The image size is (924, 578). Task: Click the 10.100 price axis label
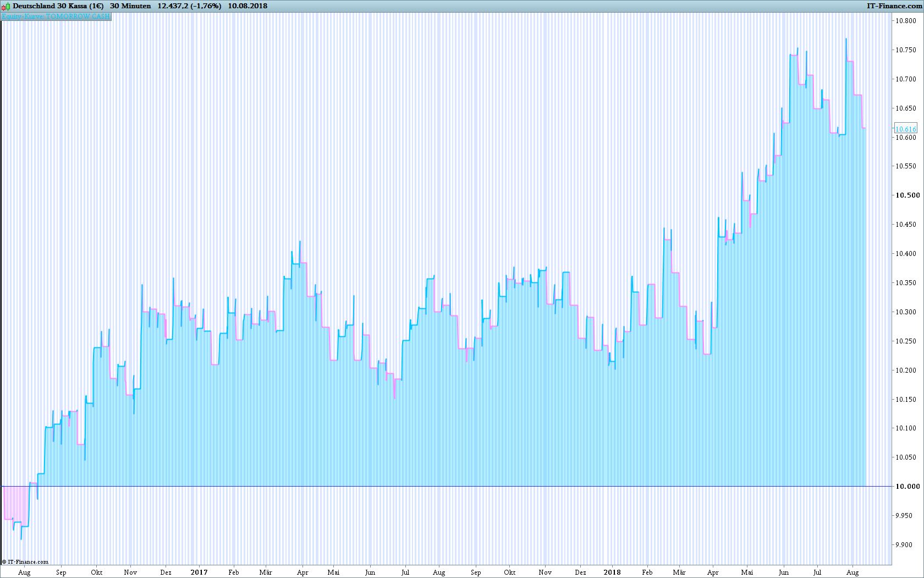[906, 428]
